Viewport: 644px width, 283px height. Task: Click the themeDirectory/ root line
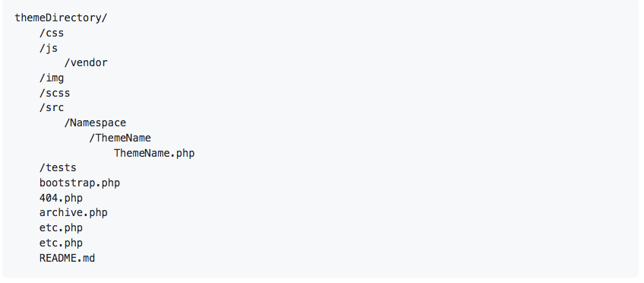click(x=61, y=18)
